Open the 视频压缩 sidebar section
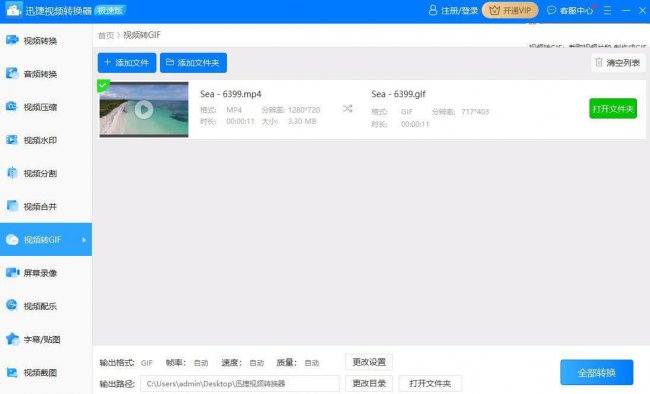Viewport: 650px width, 394px height. (46, 107)
